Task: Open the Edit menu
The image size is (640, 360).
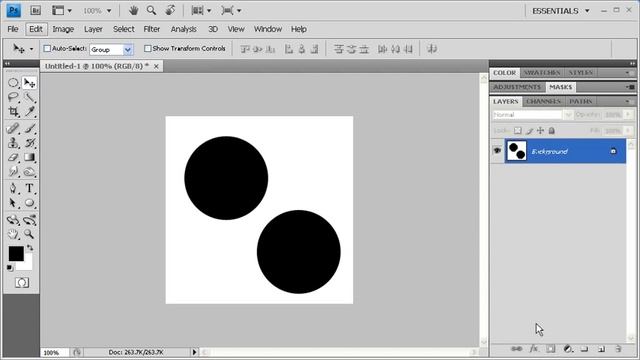Action: tap(36, 29)
